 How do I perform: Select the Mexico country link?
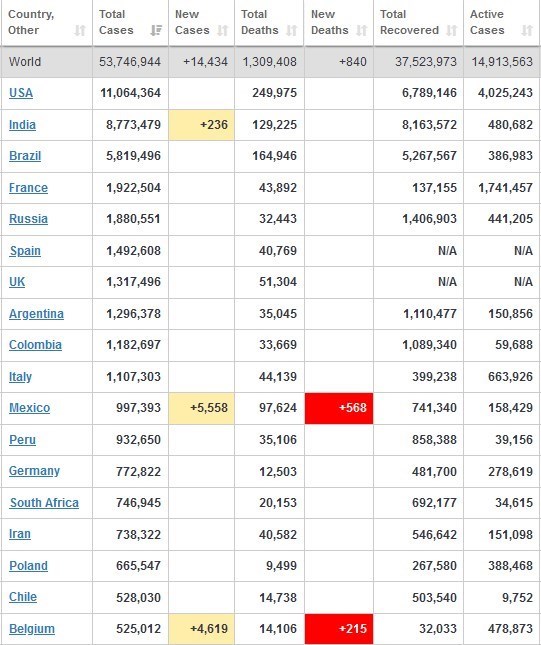(30, 408)
